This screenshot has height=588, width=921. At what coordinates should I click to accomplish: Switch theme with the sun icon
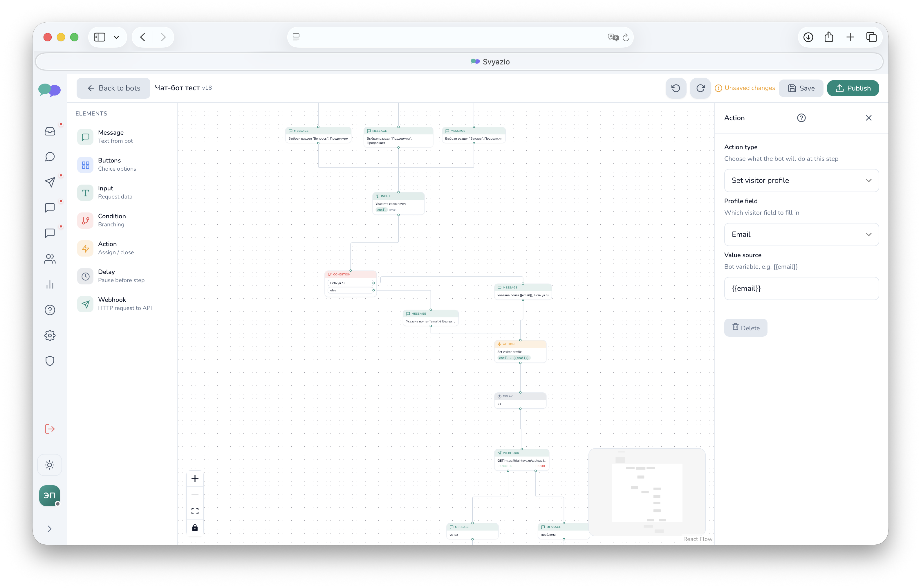(x=50, y=464)
